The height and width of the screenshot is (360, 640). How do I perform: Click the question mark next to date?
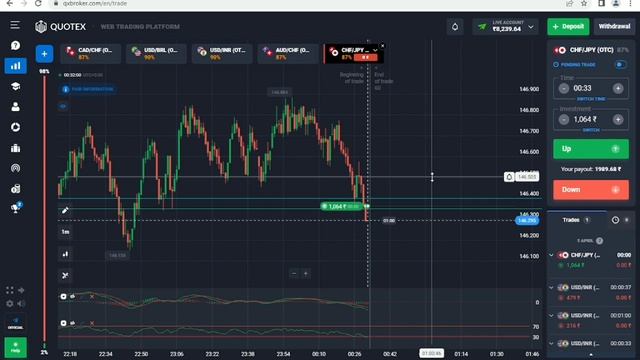click(x=599, y=241)
